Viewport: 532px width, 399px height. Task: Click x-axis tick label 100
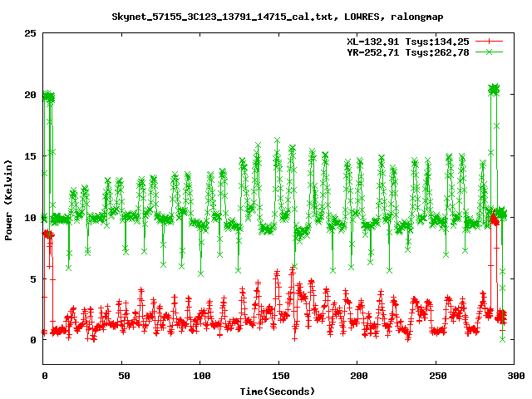202,376
